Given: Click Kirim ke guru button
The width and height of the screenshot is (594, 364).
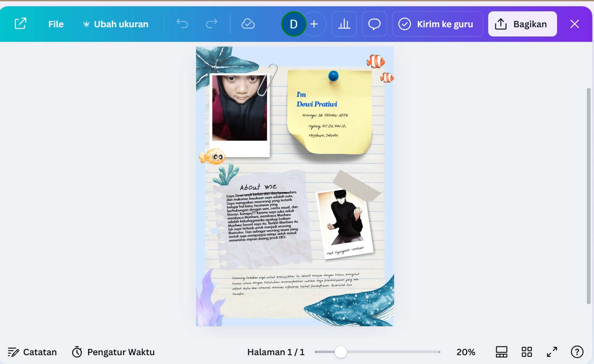Looking at the screenshot, I should (x=437, y=24).
